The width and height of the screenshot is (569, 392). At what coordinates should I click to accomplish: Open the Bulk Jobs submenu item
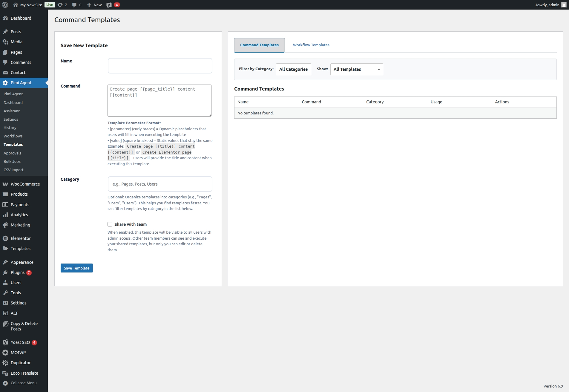click(x=12, y=161)
